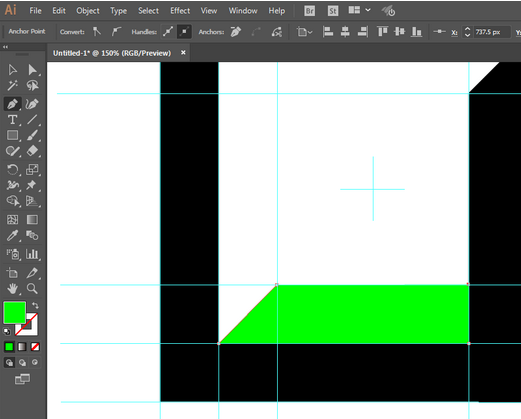This screenshot has height=419, width=521.
Task: Click the green Fill color swatch
Action: coord(14,312)
